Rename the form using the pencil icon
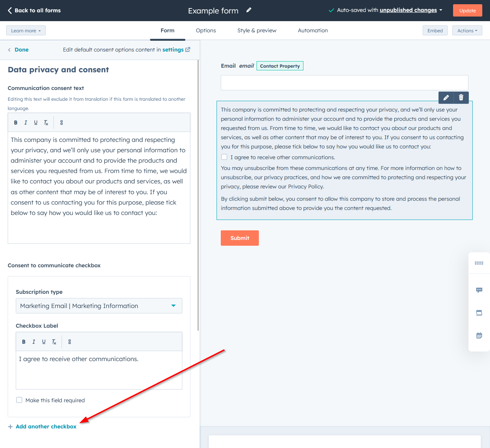 (248, 10)
